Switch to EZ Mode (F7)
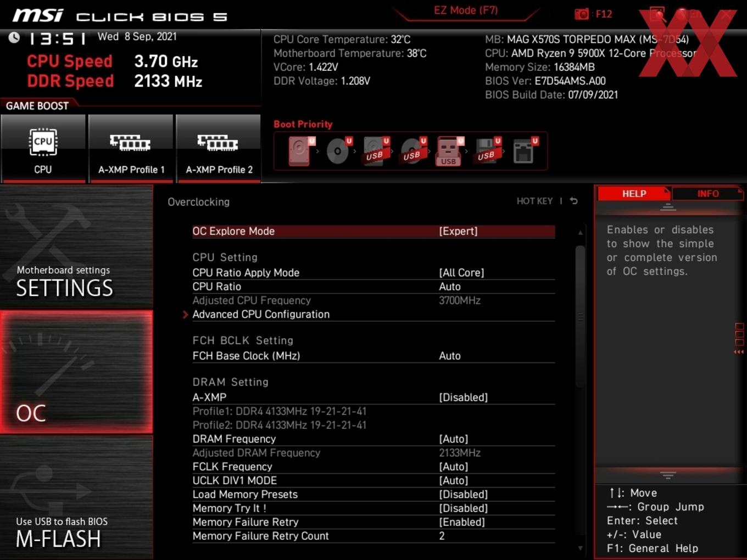The height and width of the screenshot is (560, 747). point(466,10)
